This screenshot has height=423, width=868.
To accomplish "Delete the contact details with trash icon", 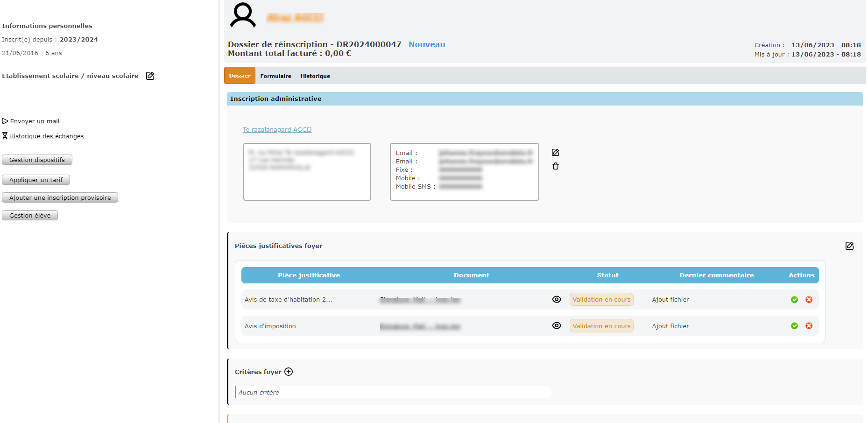I will click(556, 166).
